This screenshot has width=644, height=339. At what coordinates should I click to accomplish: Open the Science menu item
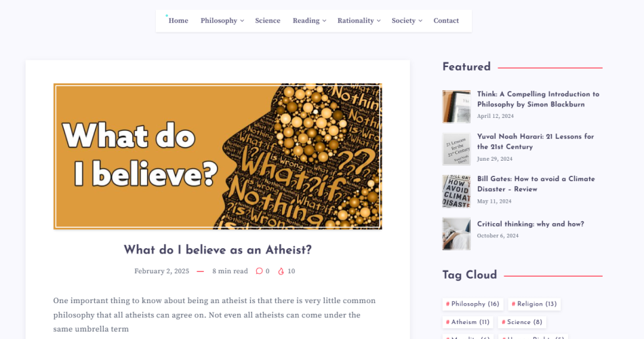(x=268, y=20)
